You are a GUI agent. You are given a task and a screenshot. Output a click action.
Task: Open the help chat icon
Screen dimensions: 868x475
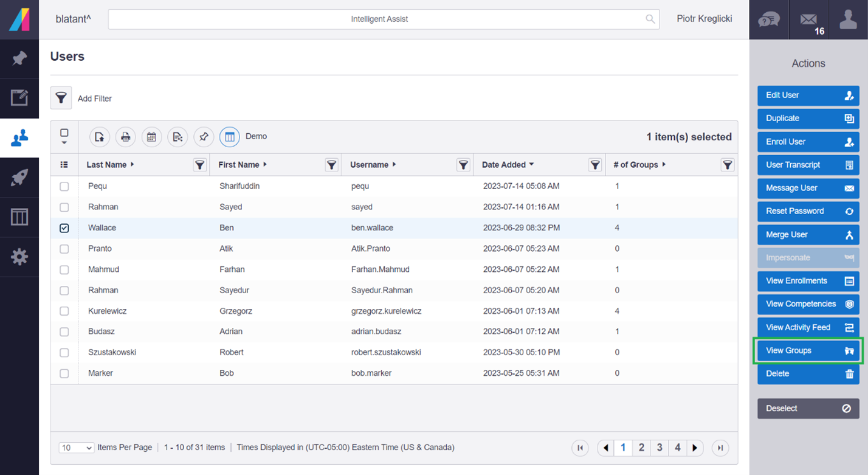(x=768, y=19)
